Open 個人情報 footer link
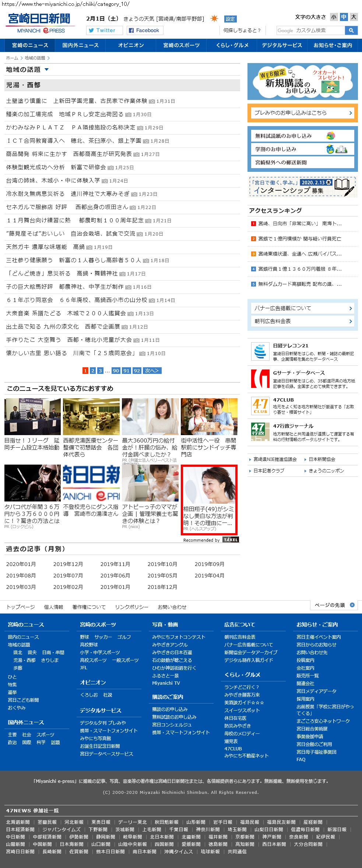Image resolution: width=362 pixels, height=868 pixels. tap(53, 607)
